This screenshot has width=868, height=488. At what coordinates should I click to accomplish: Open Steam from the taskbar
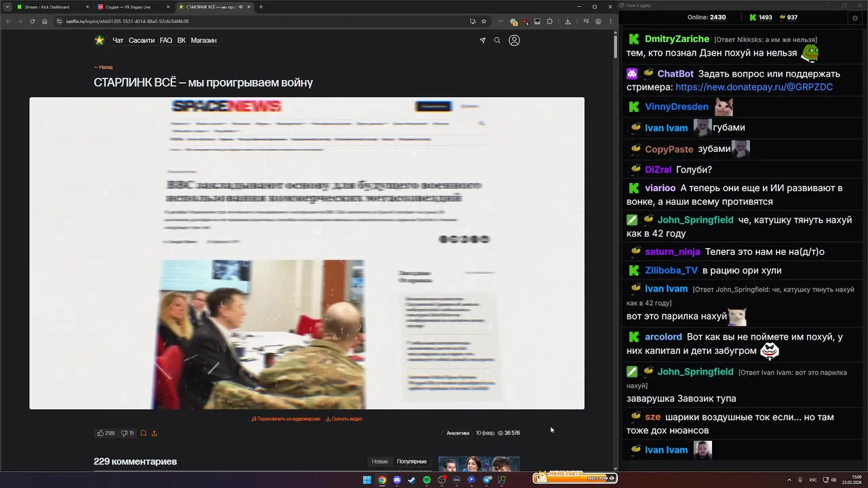pyautogui.click(x=412, y=480)
